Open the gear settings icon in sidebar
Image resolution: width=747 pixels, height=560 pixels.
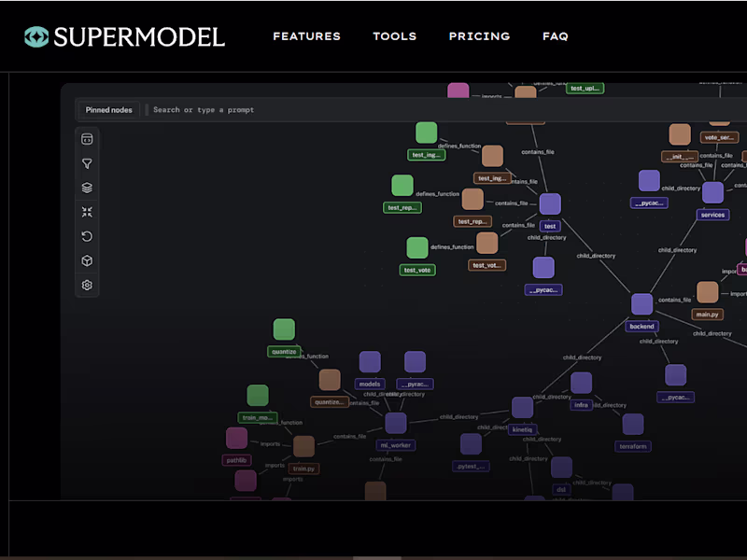[87, 286]
